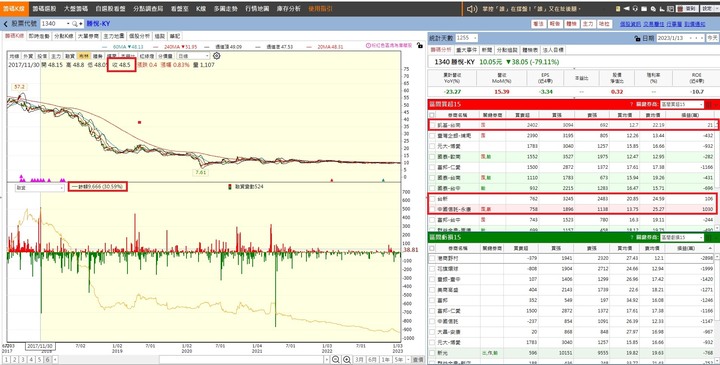
Task: Click the 體檢 button in the blue bar
Action: pos(572,24)
